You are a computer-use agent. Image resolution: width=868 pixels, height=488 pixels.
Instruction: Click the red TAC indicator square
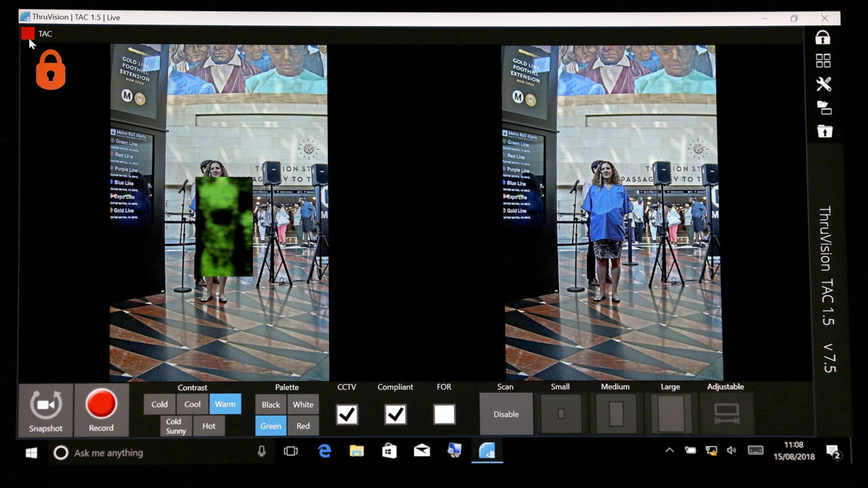[27, 33]
